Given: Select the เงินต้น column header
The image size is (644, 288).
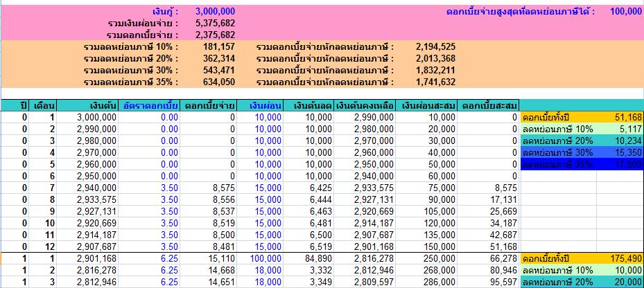Looking at the screenshot, I should (x=88, y=105).
